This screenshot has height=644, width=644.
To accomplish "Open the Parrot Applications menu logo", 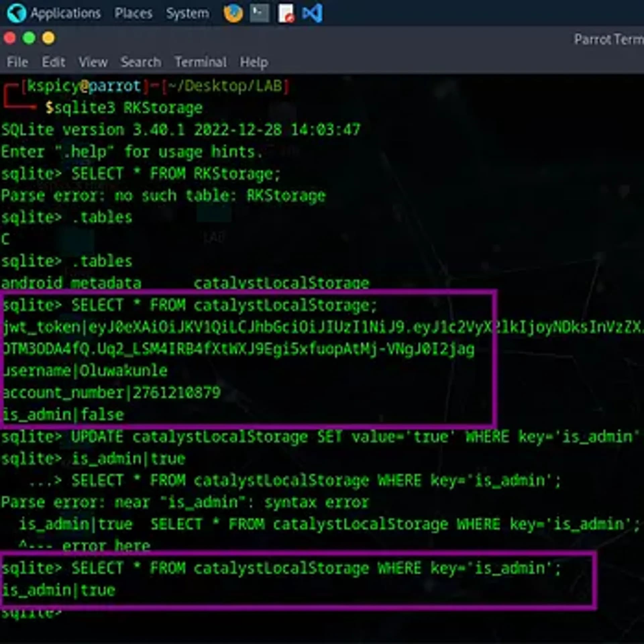I will coord(16,13).
